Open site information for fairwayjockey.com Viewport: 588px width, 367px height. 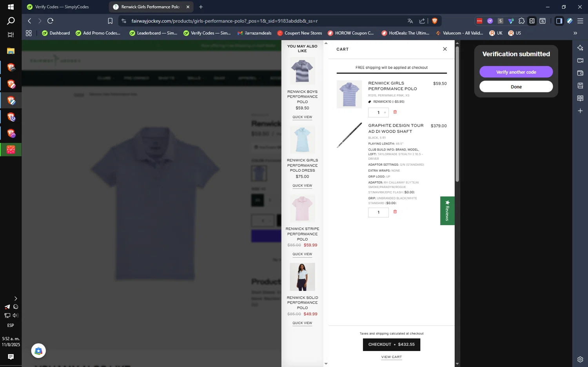click(x=124, y=21)
